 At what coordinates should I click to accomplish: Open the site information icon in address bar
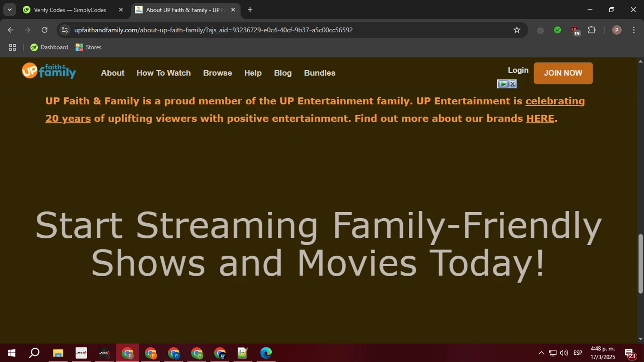[65, 30]
